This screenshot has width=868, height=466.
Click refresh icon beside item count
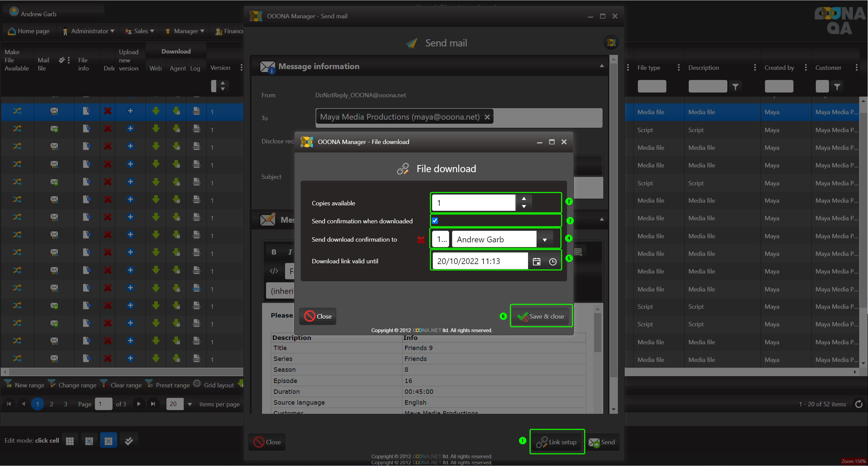click(x=859, y=404)
